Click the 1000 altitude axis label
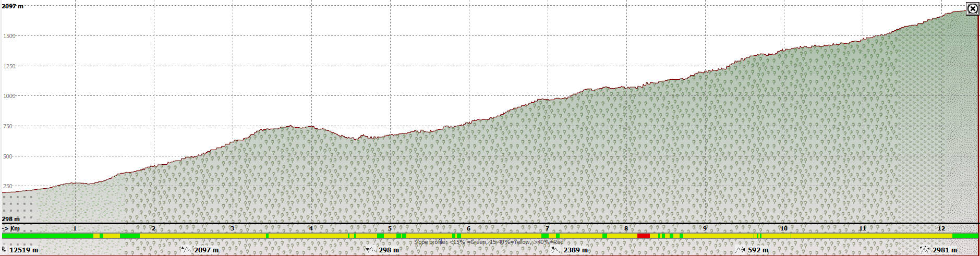Viewport: 980px width, 256px height. click(x=9, y=96)
